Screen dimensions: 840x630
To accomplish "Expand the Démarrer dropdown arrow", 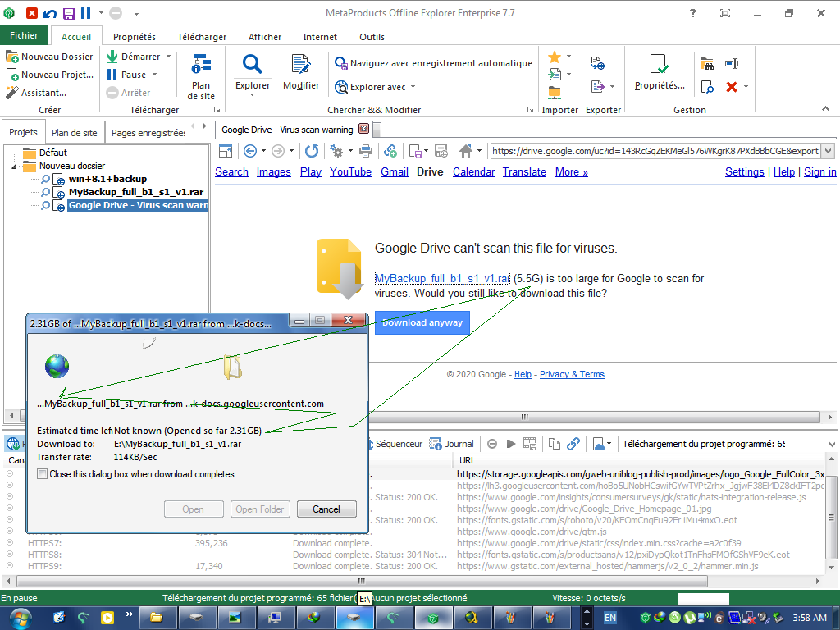I will click(x=168, y=57).
